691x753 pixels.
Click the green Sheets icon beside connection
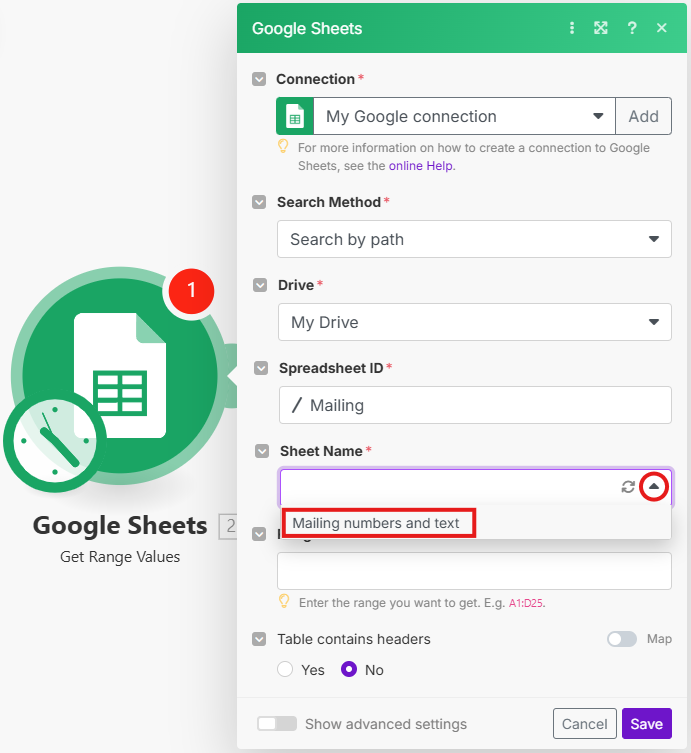(295, 117)
